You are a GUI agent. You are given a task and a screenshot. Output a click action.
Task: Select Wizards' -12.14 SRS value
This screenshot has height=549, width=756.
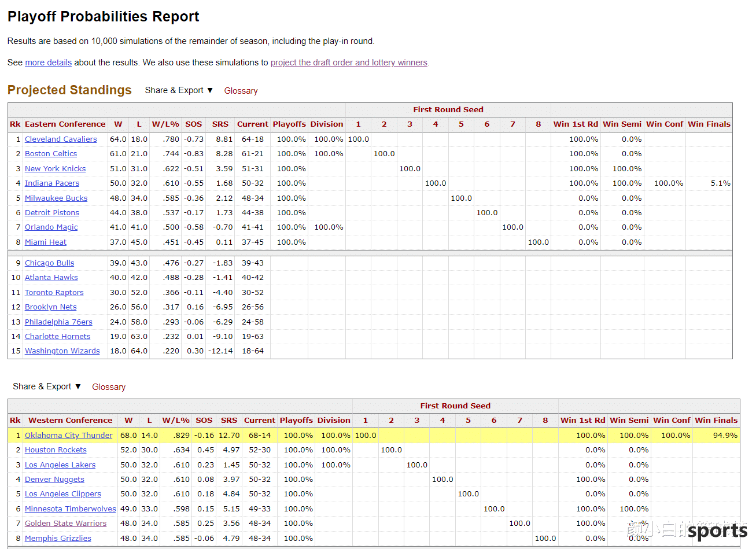[220, 351]
